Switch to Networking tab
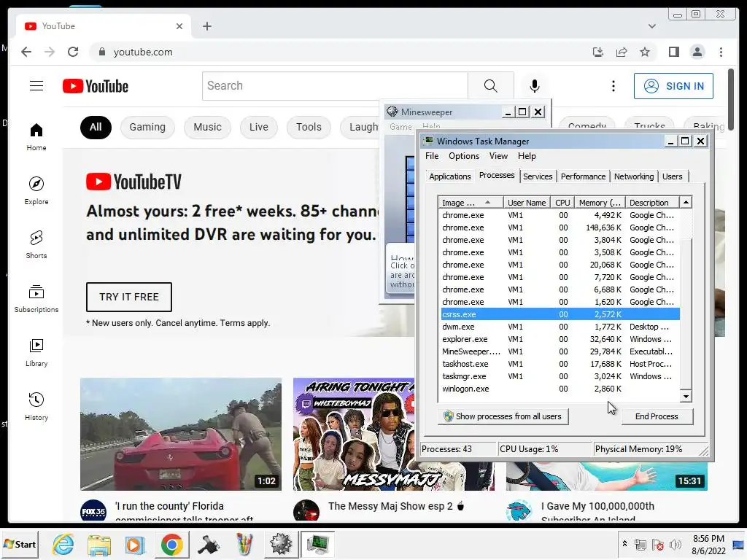The height and width of the screenshot is (560, 747). tap(634, 176)
